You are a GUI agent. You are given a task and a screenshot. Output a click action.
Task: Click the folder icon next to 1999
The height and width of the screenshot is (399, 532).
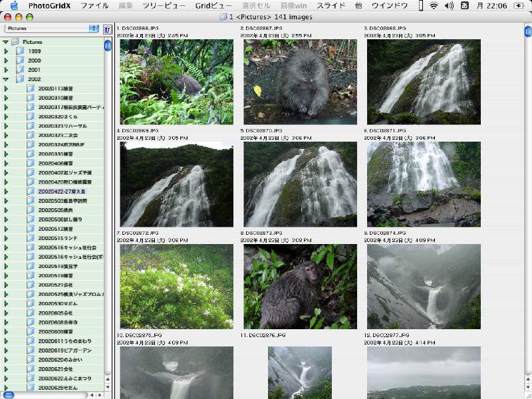point(20,51)
